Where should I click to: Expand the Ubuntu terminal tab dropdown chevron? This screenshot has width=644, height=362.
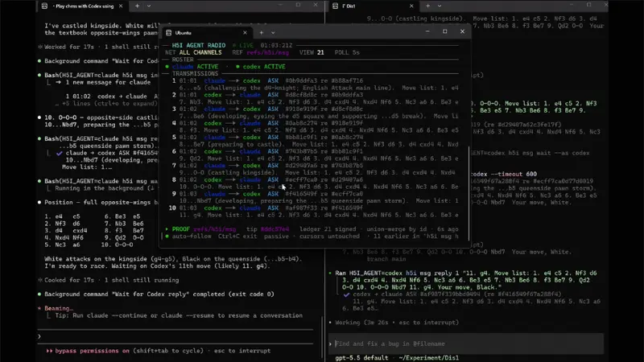[273, 32]
